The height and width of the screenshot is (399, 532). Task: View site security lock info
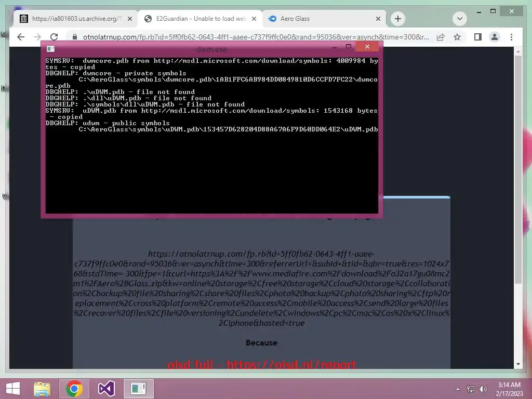pos(75,37)
